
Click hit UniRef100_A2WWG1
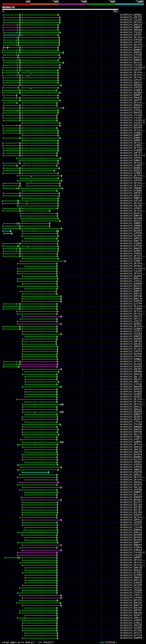(131, 359)
